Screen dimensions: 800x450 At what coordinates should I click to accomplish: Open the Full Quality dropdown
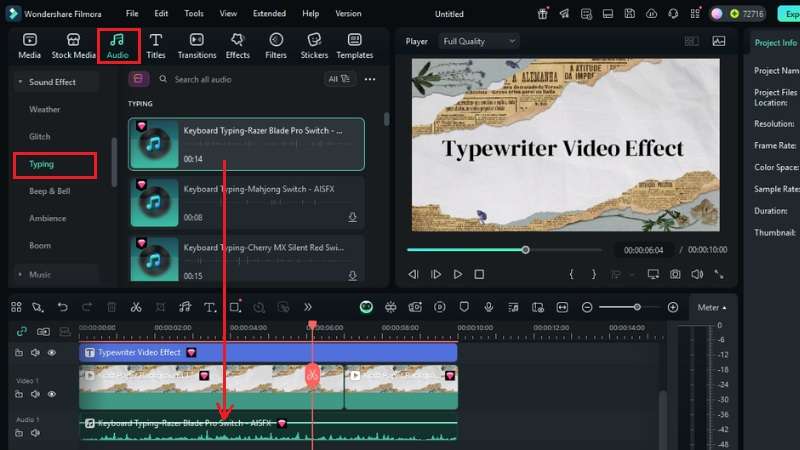(479, 41)
